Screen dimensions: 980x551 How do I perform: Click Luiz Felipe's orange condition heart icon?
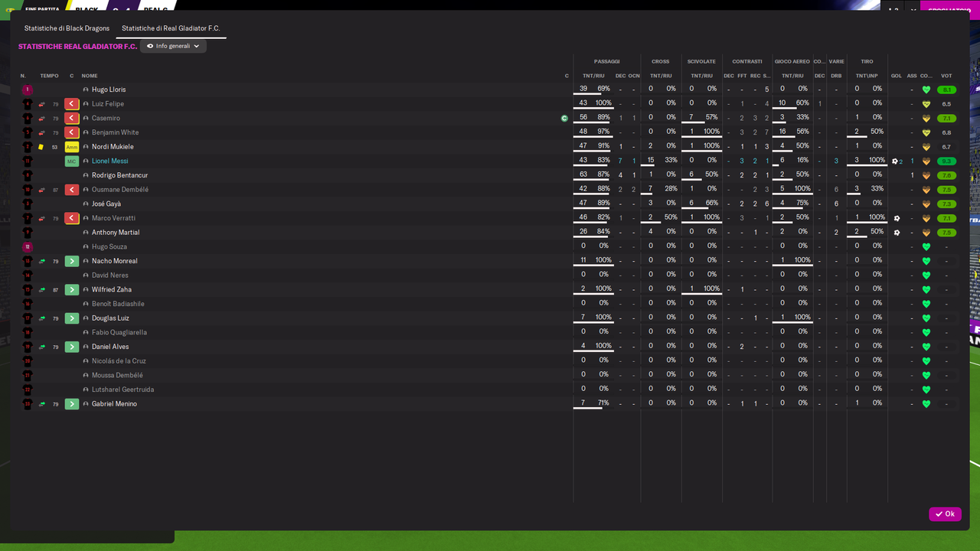926,104
